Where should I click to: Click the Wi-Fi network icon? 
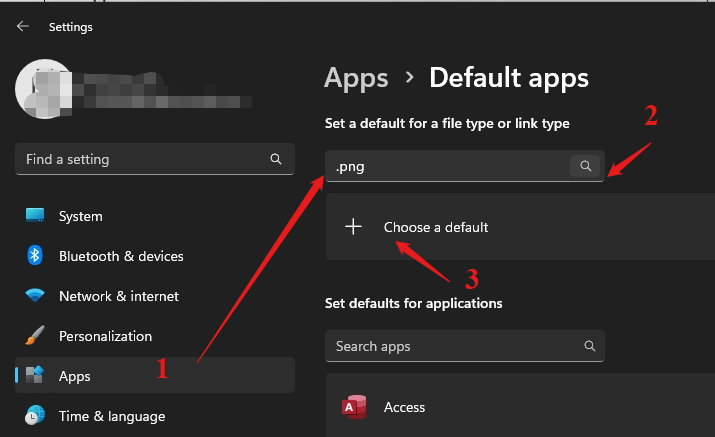[35, 296]
